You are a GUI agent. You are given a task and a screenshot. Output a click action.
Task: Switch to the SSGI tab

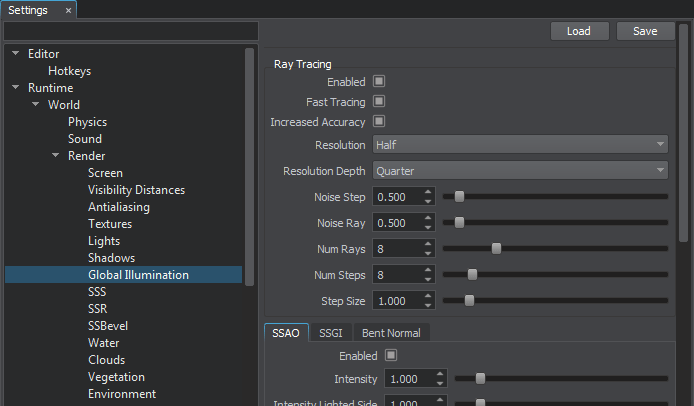(x=330, y=333)
